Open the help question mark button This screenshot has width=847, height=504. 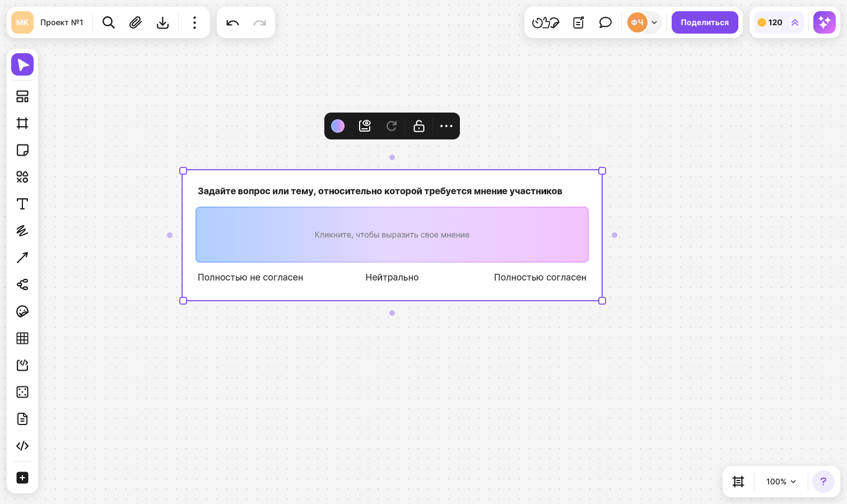click(x=823, y=482)
